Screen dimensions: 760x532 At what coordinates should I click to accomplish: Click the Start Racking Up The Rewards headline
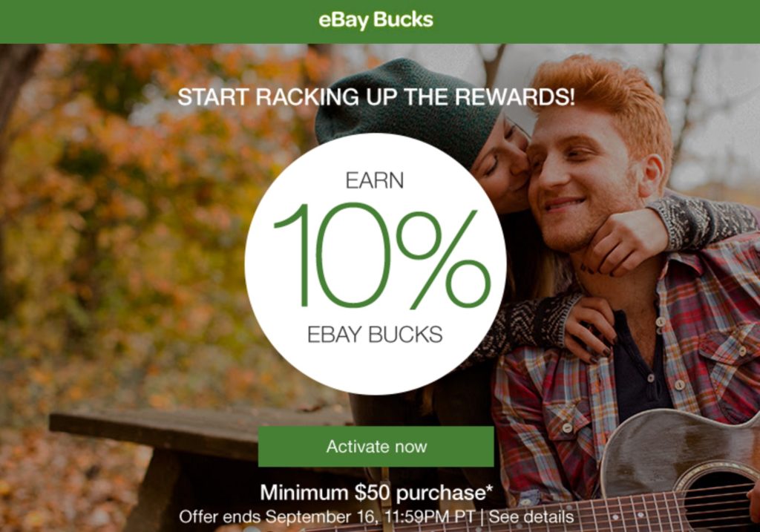376,97
